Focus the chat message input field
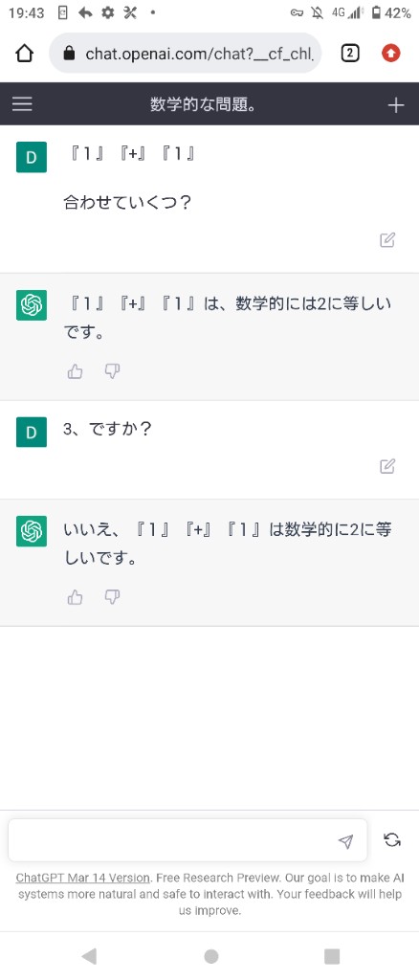The width and height of the screenshot is (419, 980). [x=187, y=840]
